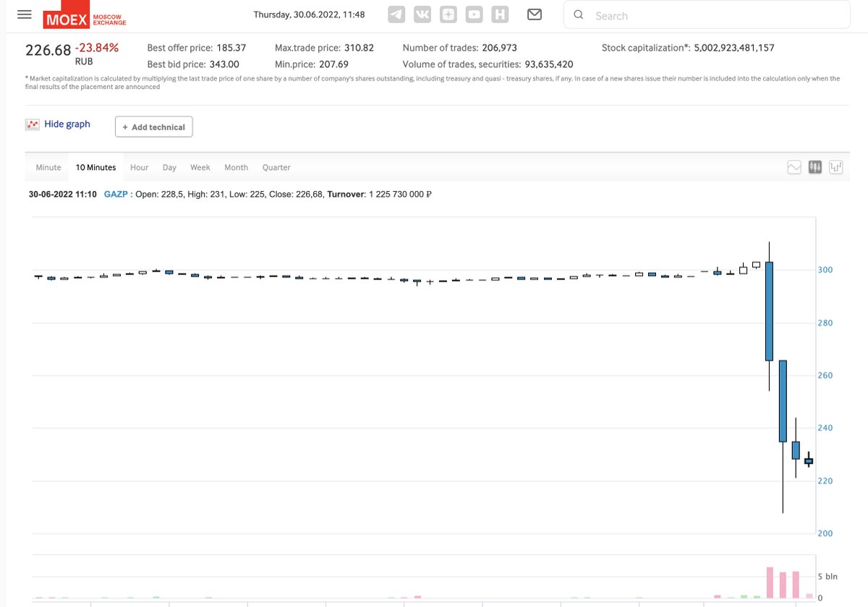Image resolution: width=868 pixels, height=607 pixels.
Task: Click the VK social icon
Action: (422, 14)
